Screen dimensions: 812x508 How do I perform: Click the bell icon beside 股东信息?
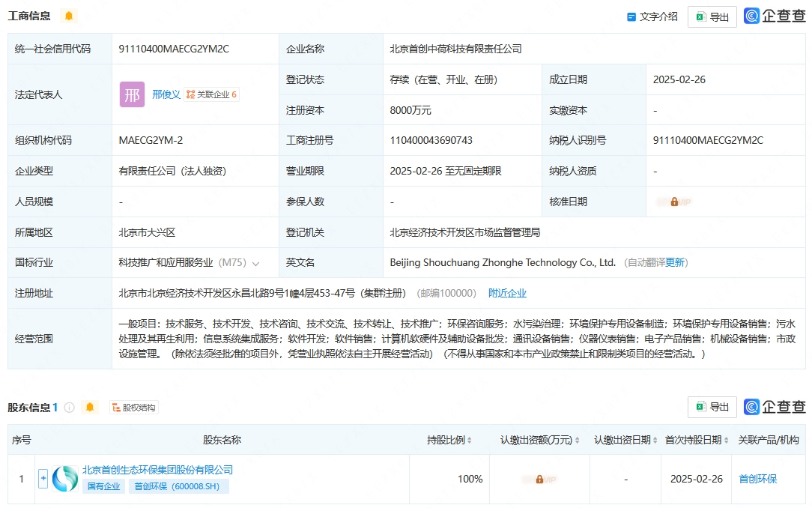tap(90, 407)
